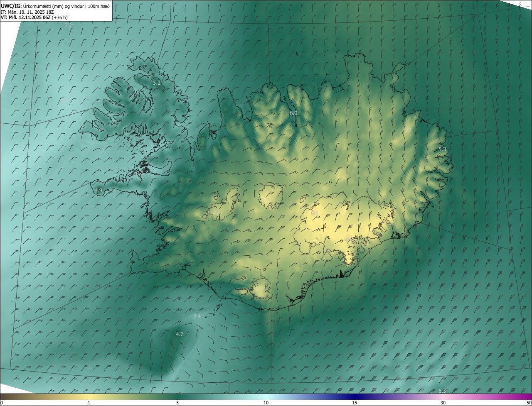Click the VT valid time line reading 06Z
The height and width of the screenshot is (406, 532).
(x=34, y=17)
